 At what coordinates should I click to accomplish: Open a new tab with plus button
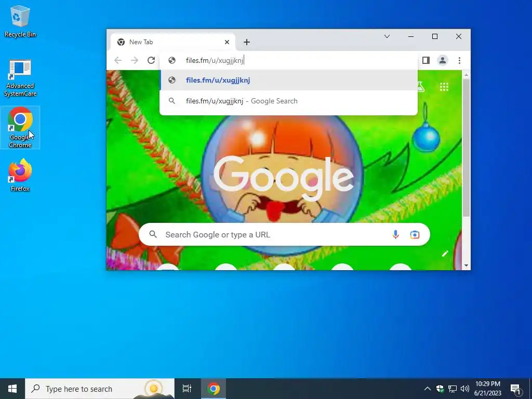click(247, 42)
